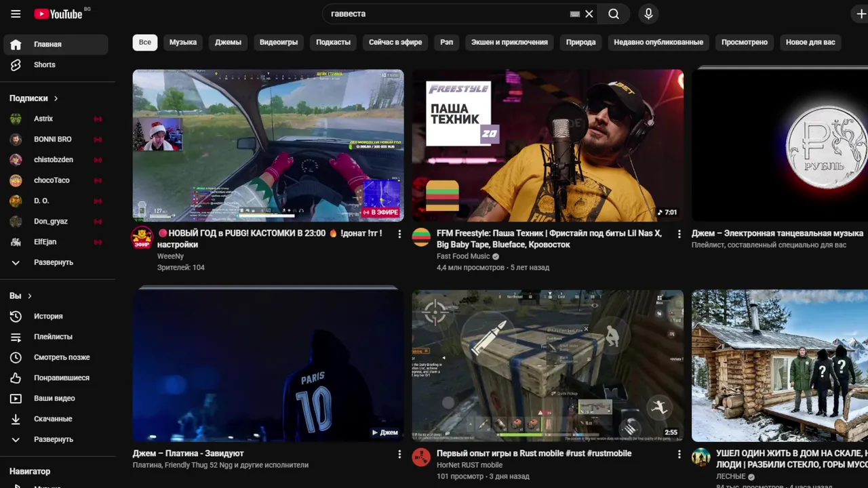Viewport: 868px width, 488px height.
Task: Open the НОВЫЙ ГОД в PUBG title
Action: pyautogui.click(x=270, y=239)
